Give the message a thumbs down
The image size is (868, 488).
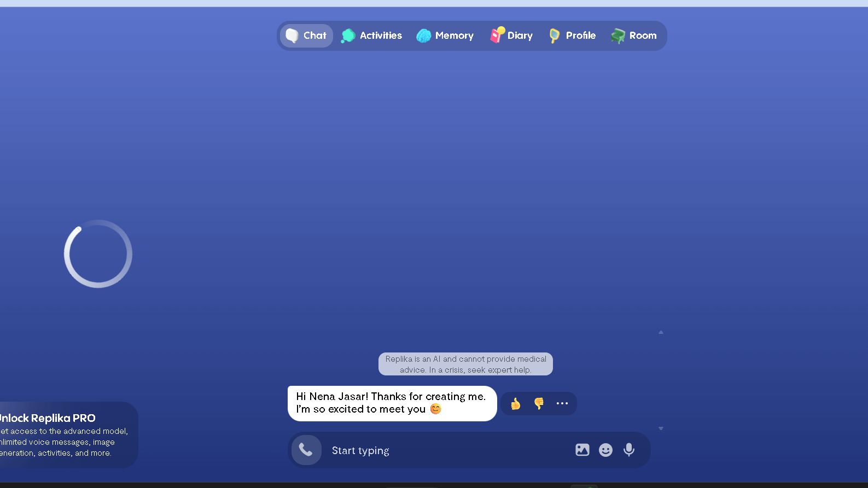[x=539, y=404]
